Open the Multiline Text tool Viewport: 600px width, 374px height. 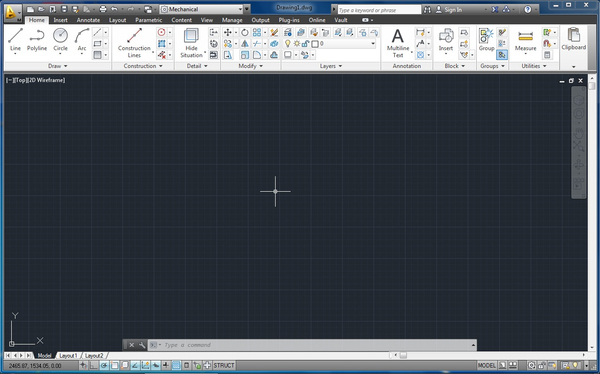[398, 43]
